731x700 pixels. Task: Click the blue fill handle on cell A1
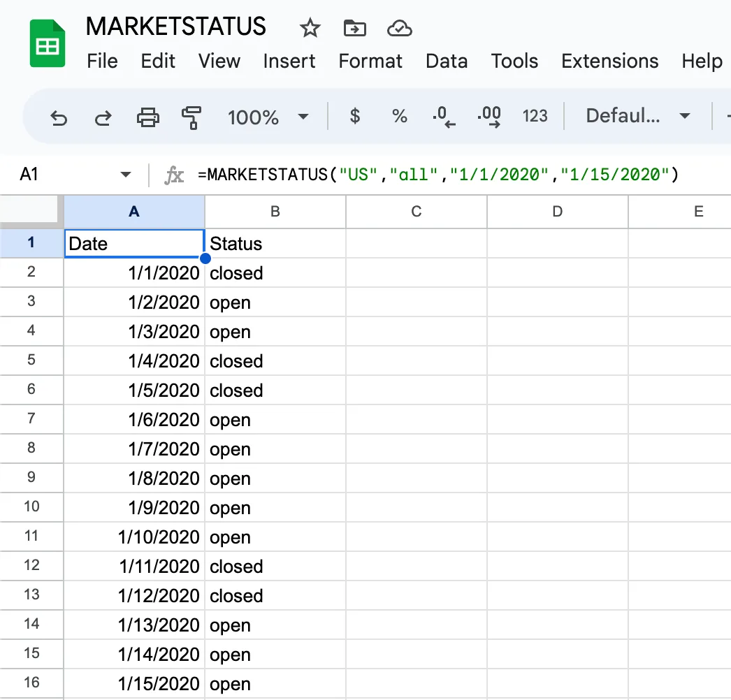(205, 258)
